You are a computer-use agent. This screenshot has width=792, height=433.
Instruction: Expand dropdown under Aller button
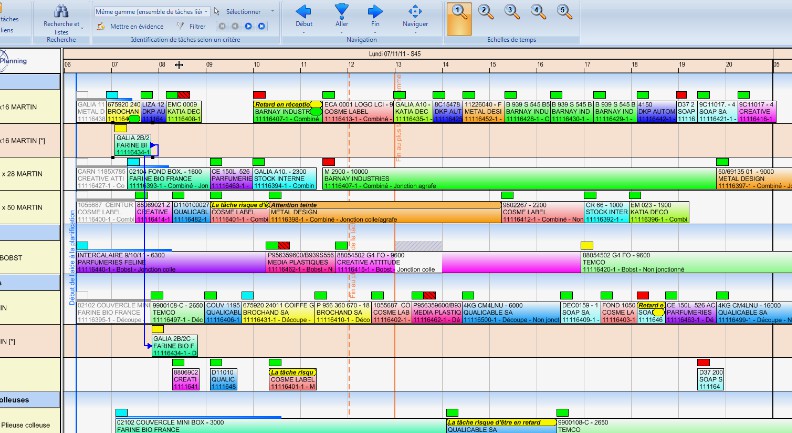[342, 32]
